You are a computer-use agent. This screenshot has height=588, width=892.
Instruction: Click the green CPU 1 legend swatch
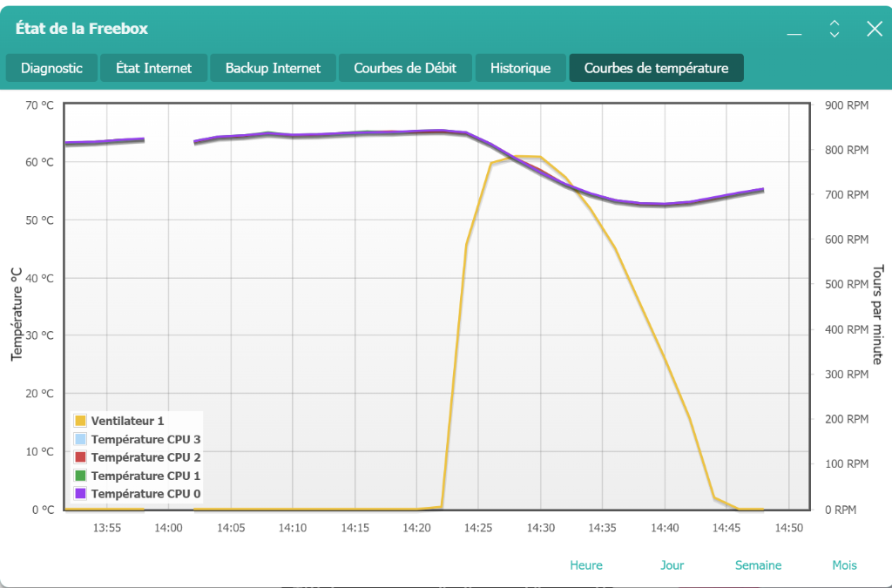pos(80,476)
